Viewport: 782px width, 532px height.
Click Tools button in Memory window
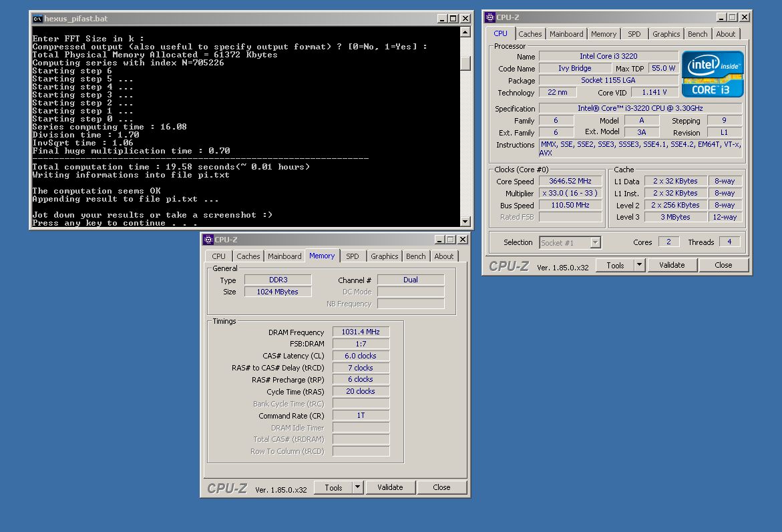(333, 488)
